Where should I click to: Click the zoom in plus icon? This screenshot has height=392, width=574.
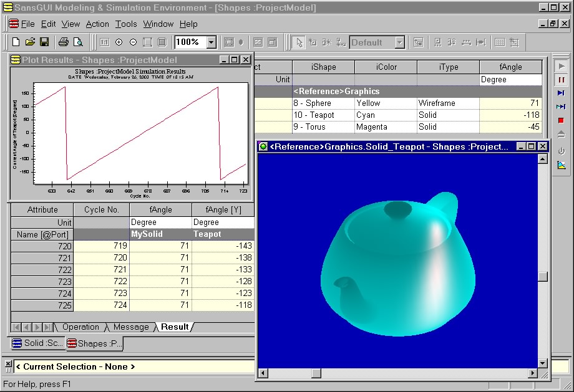[119, 42]
